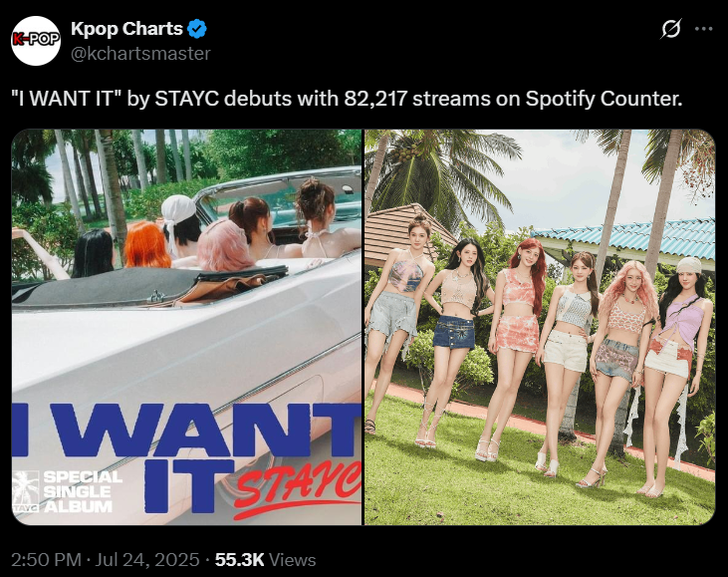Screen dimensions: 728x577
Task: Open the @kchartsmaster handle link
Action: point(140,54)
